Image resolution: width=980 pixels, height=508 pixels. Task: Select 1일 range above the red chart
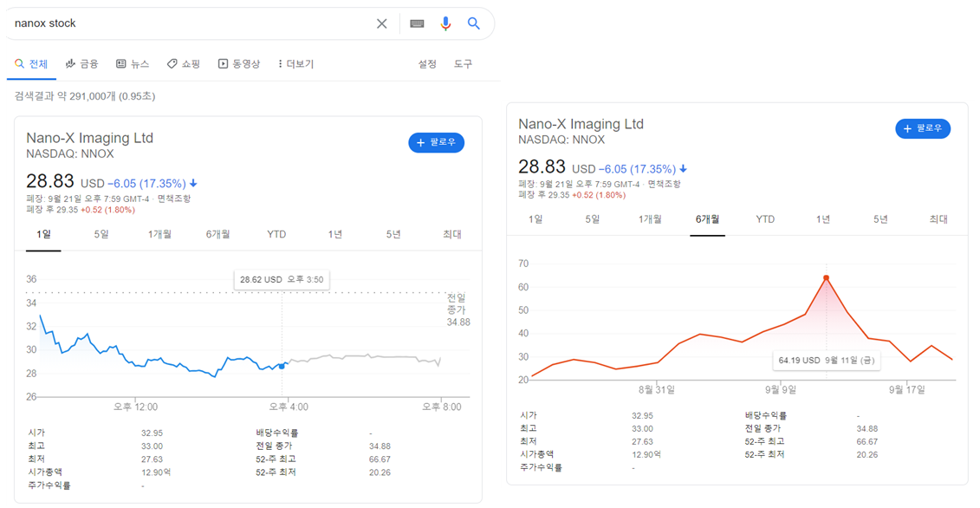[x=535, y=219]
